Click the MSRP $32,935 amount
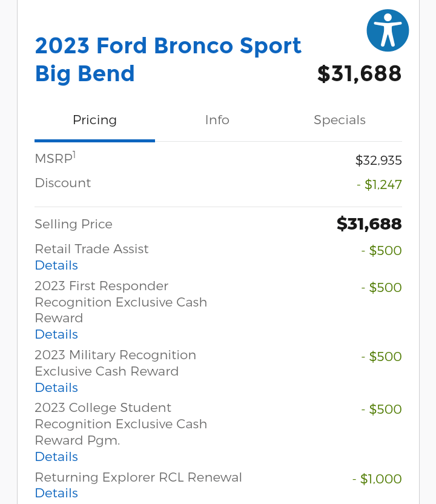Screen dimensions: 436x504 tap(378, 161)
